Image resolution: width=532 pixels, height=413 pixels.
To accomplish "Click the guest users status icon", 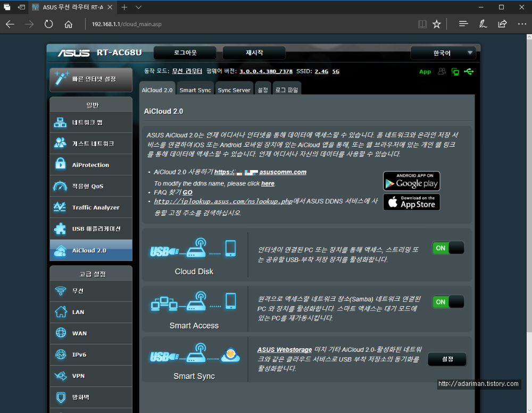I will point(442,72).
